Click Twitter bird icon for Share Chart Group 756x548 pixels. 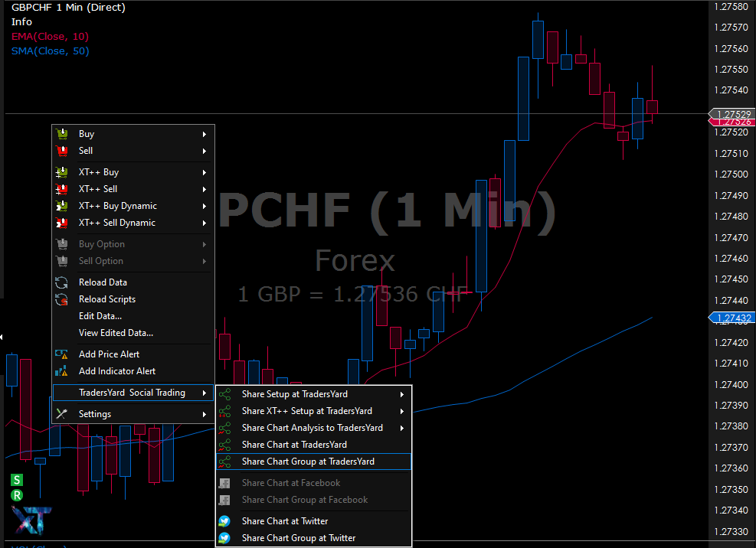coord(224,538)
